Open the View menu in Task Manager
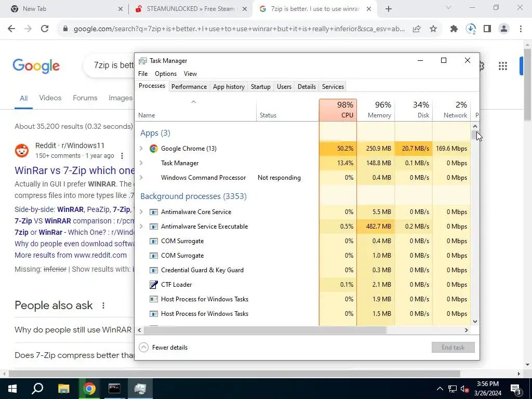This screenshot has height=399, width=532. pyautogui.click(x=190, y=74)
